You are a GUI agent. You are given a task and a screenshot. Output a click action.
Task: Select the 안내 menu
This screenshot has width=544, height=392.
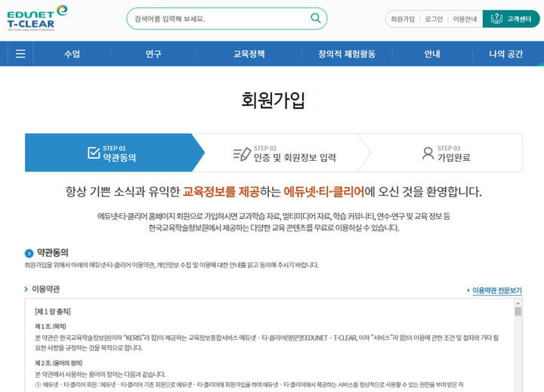click(432, 54)
